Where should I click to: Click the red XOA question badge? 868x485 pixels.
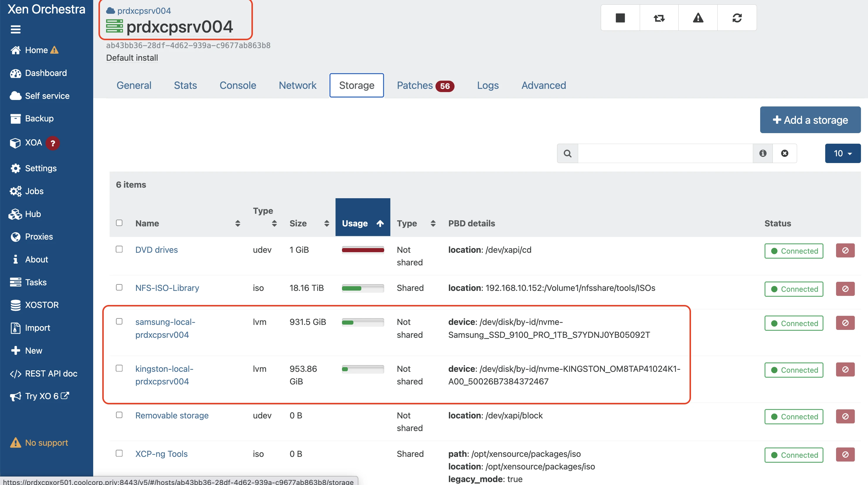[x=52, y=143]
